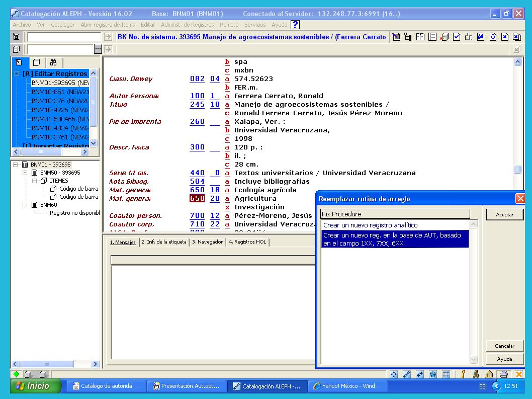Open the Editar menu

pos(148,25)
